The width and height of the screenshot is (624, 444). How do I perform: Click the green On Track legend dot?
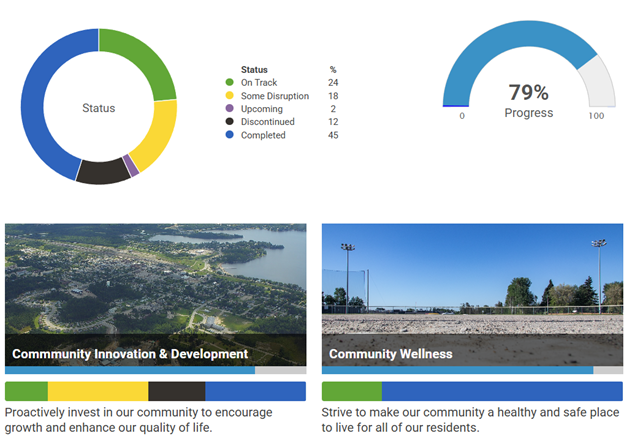tap(230, 83)
